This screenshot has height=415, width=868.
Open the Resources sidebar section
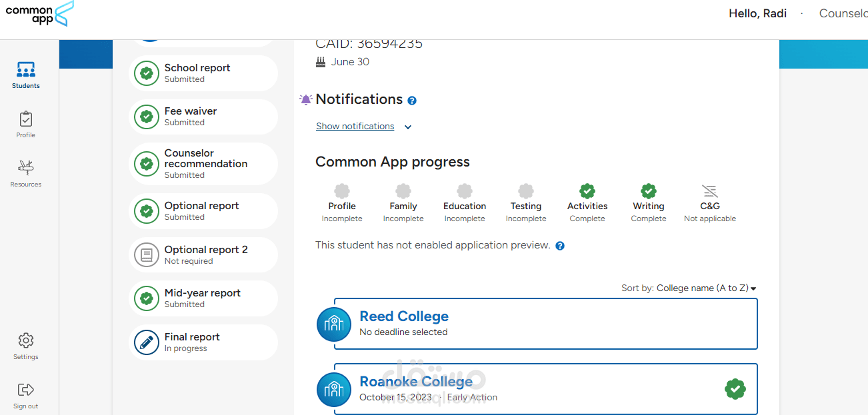point(26,173)
